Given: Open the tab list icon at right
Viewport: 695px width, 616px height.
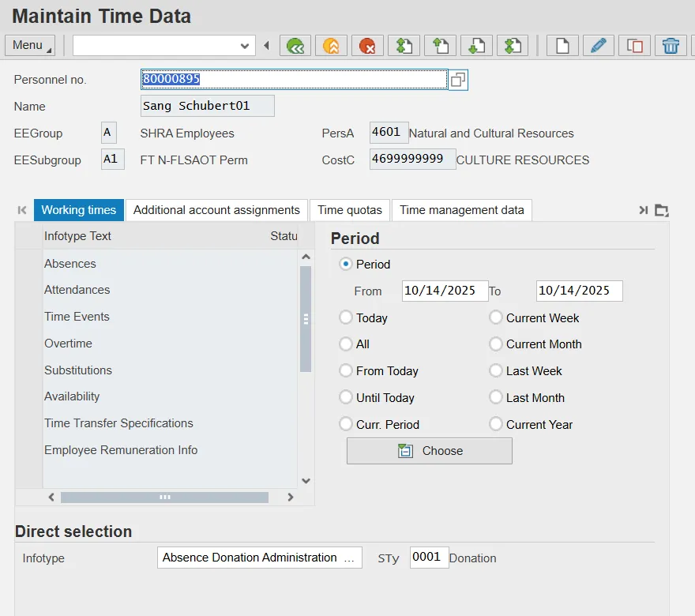Looking at the screenshot, I should pyautogui.click(x=662, y=210).
